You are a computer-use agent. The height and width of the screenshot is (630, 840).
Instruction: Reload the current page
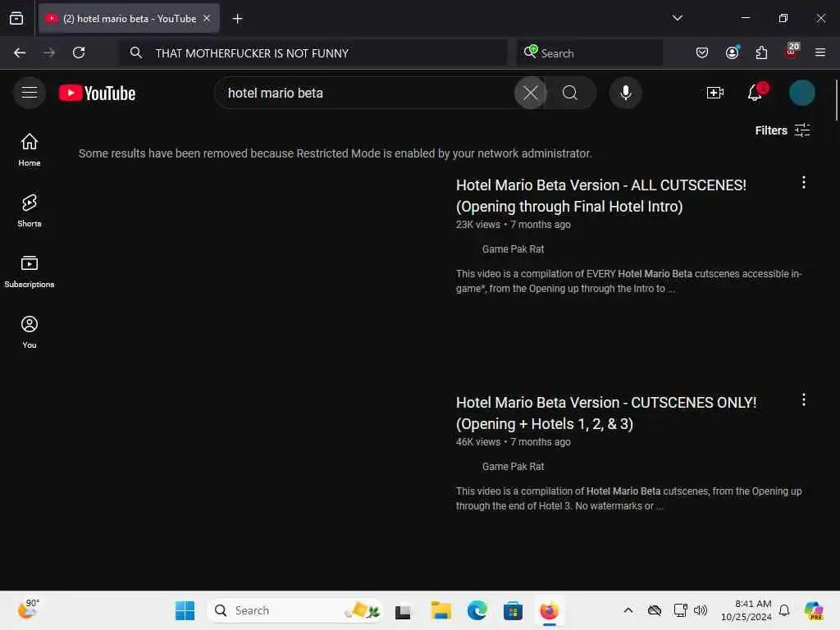79,52
